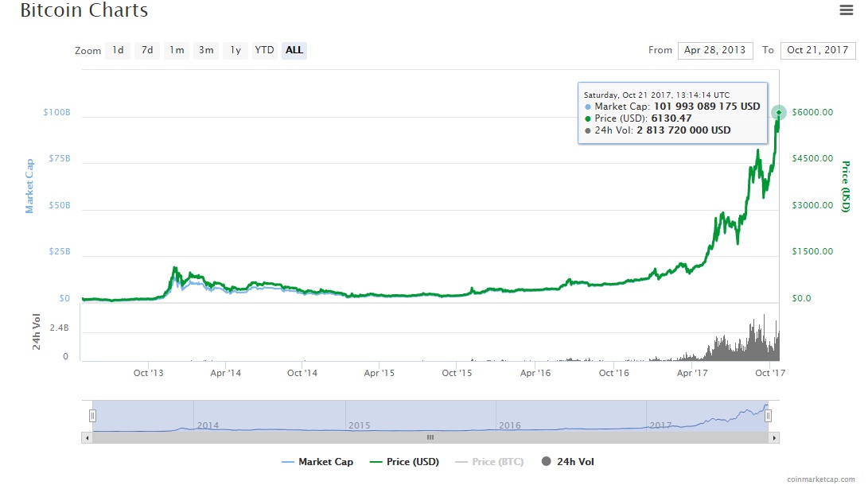
Task: Click the highlighted price data point marker
Action: click(778, 112)
